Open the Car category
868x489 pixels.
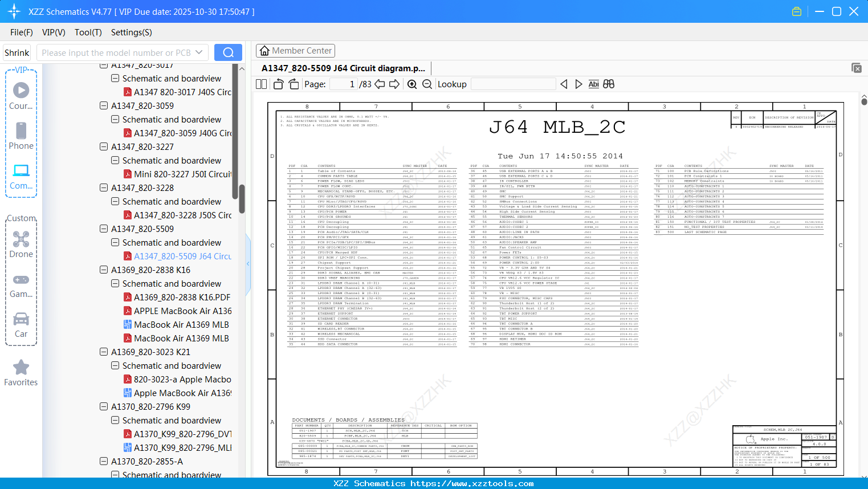(x=21, y=324)
